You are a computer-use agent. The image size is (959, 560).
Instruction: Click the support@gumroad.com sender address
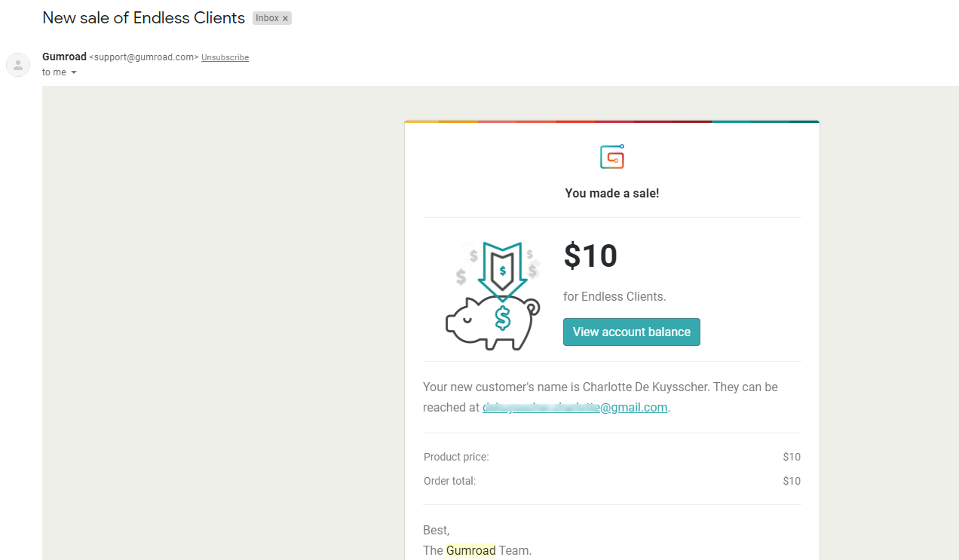coord(144,57)
